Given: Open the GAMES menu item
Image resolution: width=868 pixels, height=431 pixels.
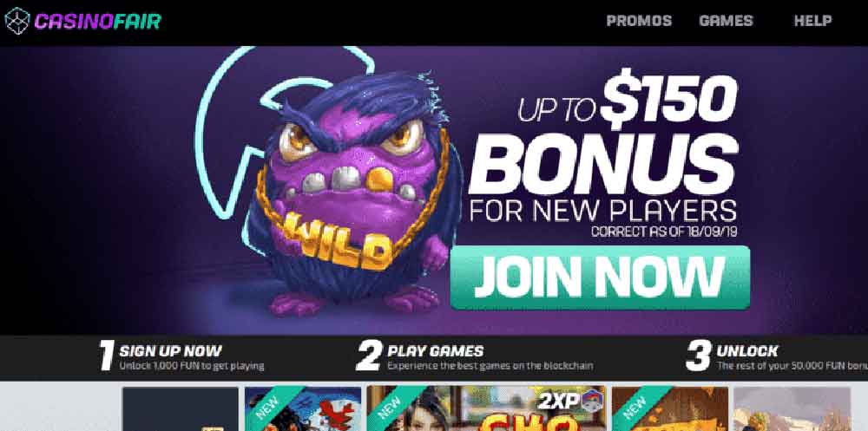Looking at the screenshot, I should point(726,21).
